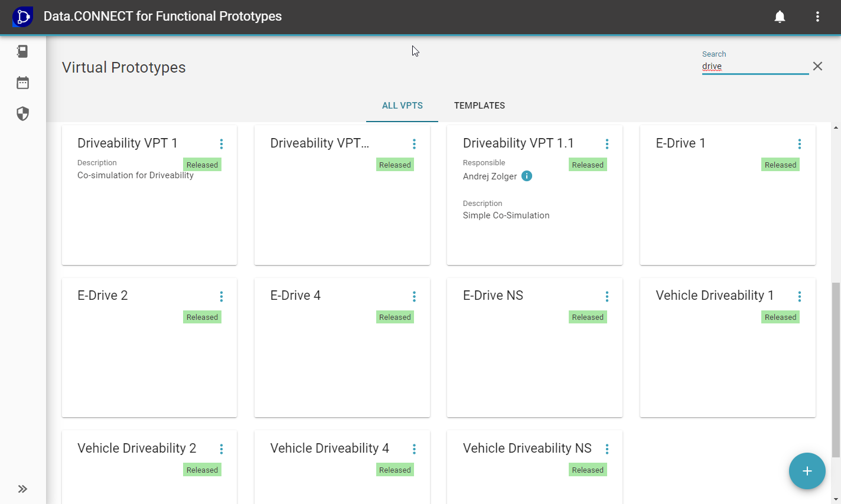Image resolution: width=841 pixels, height=504 pixels.
Task: Open the notifications bell
Action: (780, 17)
